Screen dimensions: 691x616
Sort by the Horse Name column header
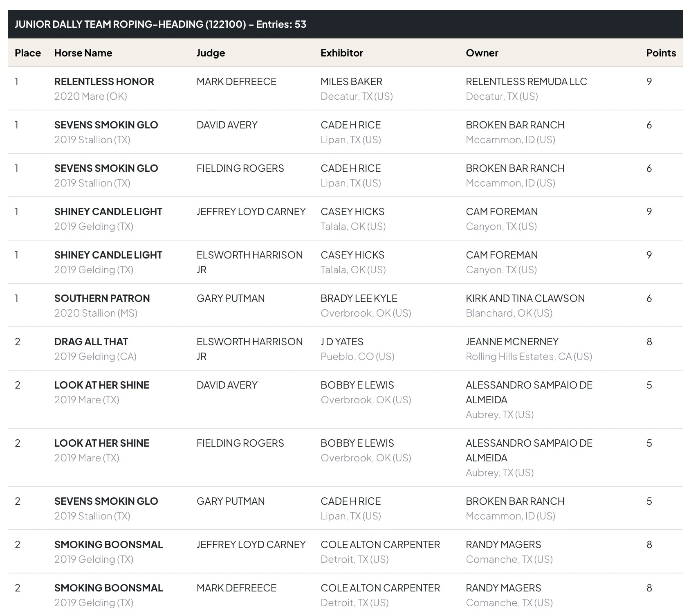83,53
